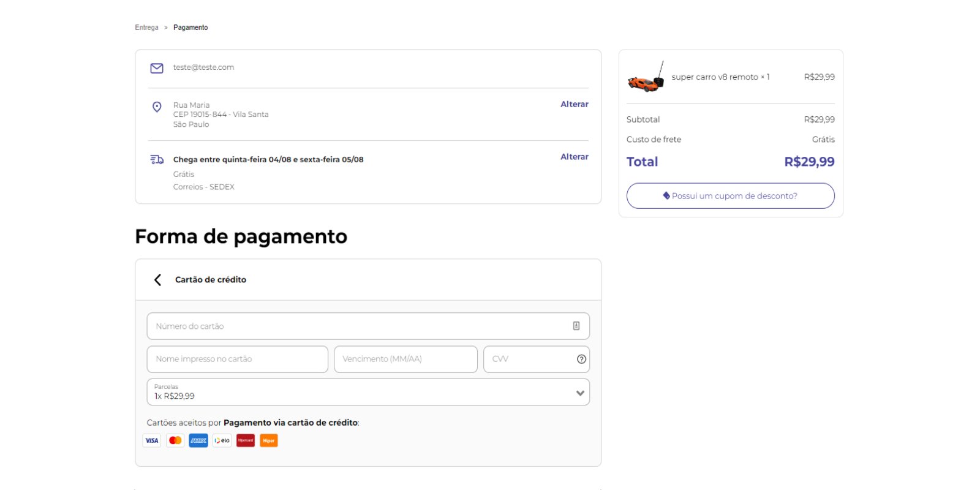Click the American Express logo
Image resolution: width=980 pixels, height=490 pixels.
(198, 440)
